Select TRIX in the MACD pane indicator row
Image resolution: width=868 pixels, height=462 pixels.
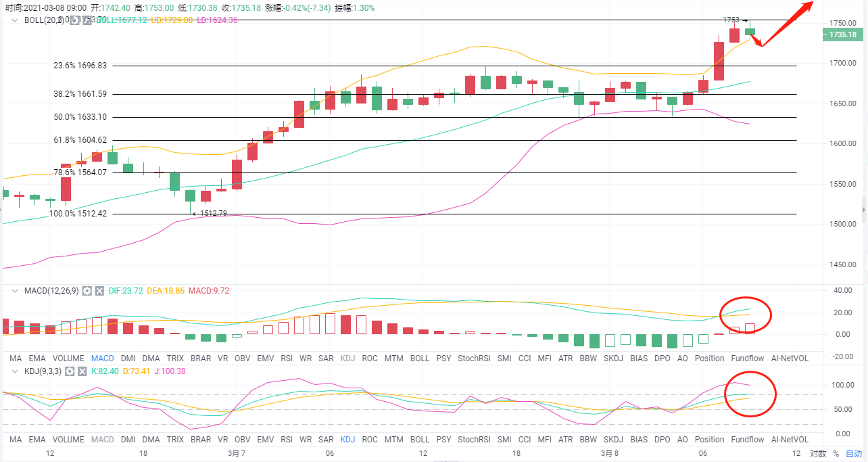175,359
